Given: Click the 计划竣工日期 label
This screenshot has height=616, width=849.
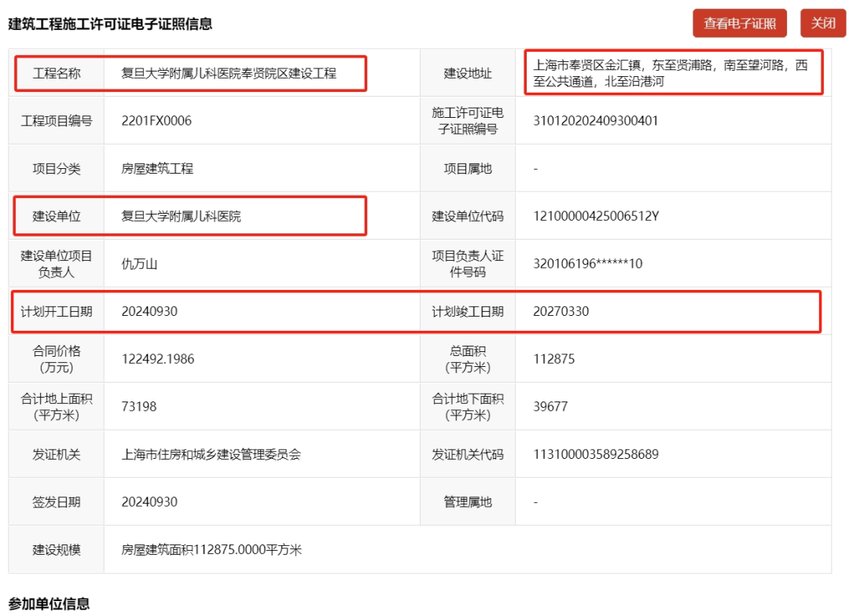Looking at the screenshot, I should [x=468, y=311].
